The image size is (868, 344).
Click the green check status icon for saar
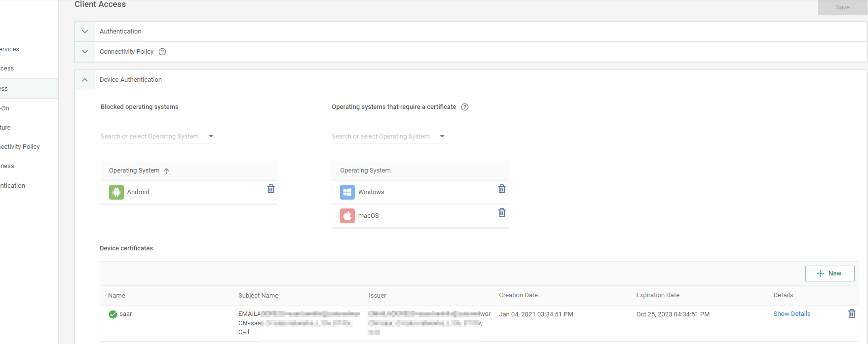pos(113,314)
